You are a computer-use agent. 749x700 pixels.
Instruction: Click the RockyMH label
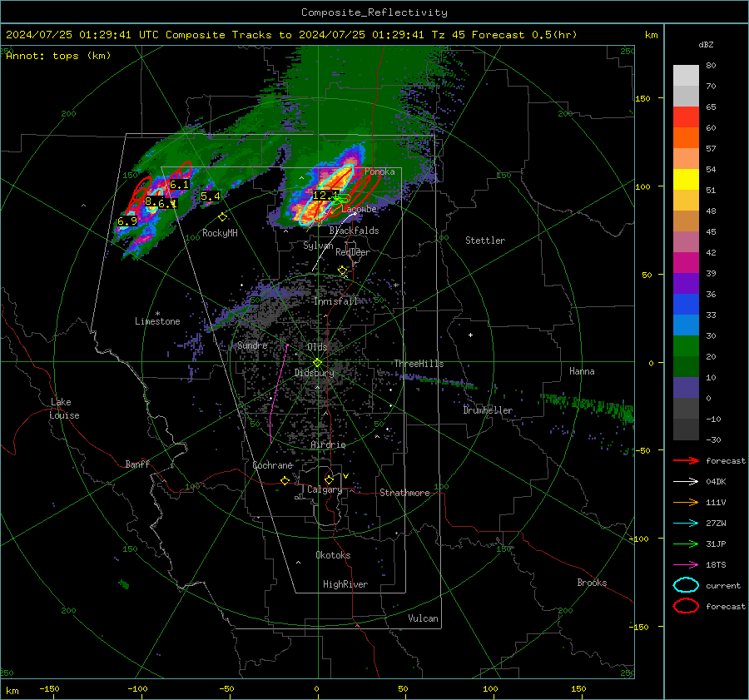point(220,233)
